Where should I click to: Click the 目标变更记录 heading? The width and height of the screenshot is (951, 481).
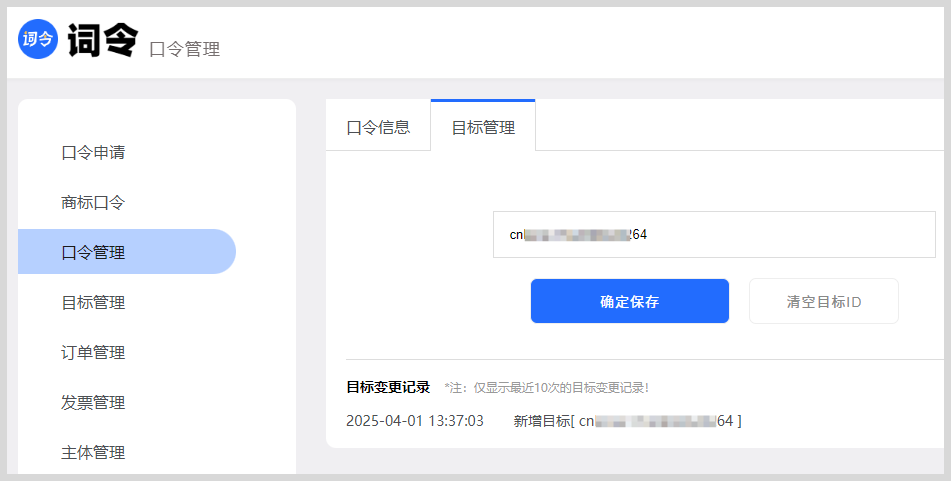(x=388, y=387)
